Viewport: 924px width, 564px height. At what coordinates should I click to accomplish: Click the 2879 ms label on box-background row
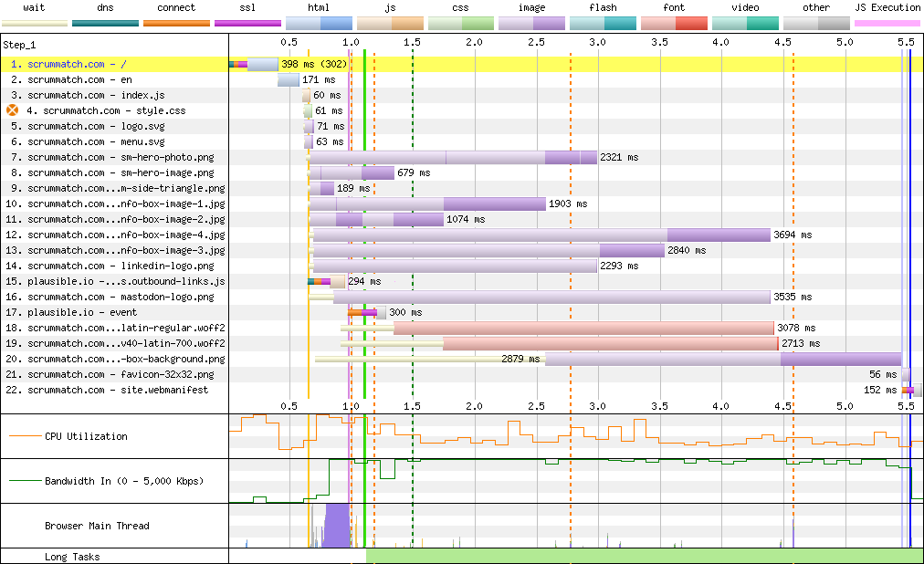click(x=520, y=359)
